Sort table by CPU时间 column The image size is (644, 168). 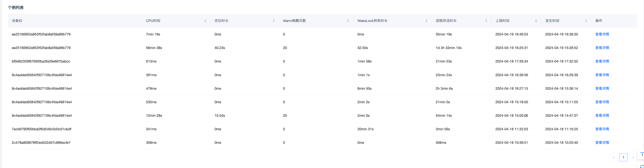pos(205,21)
